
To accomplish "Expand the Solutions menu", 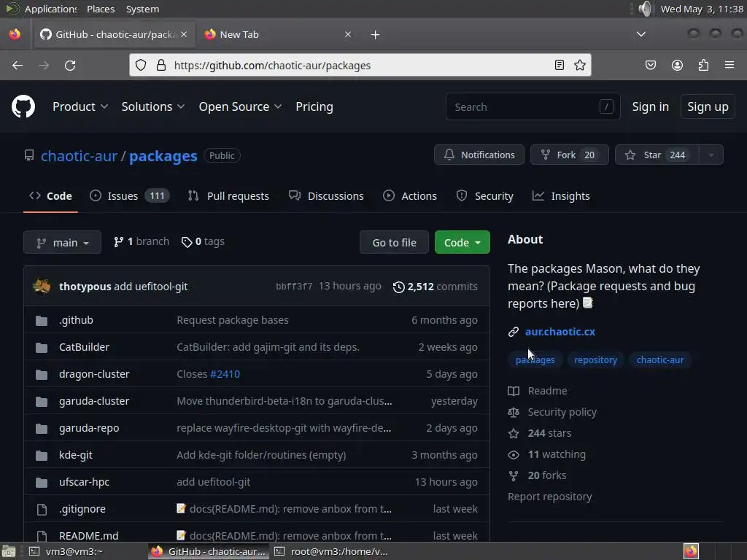I will [153, 106].
